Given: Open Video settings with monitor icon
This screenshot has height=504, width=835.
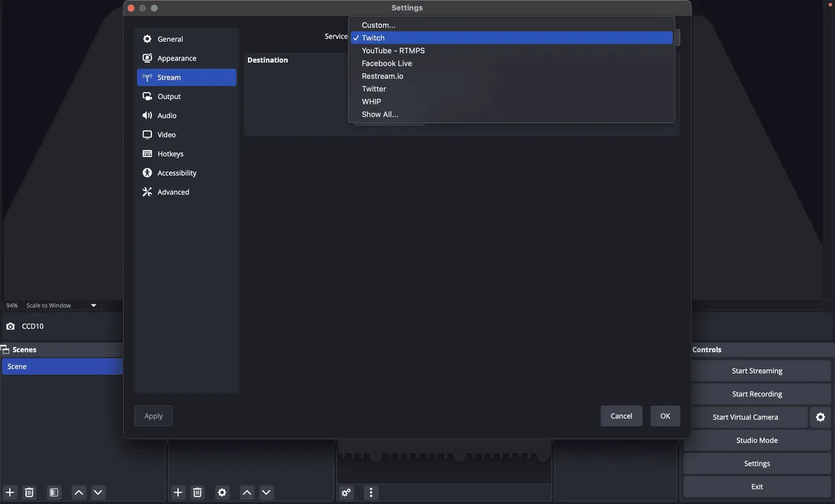Looking at the screenshot, I should click(x=147, y=135).
